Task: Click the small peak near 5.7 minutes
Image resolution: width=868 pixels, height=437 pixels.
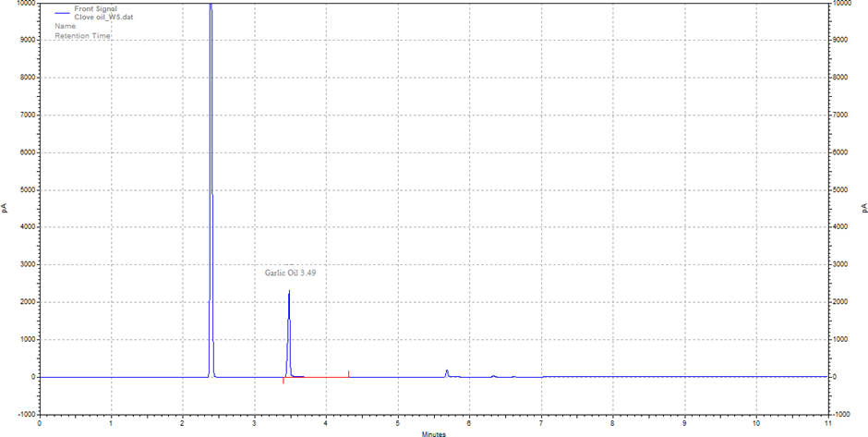Action: click(447, 372)
